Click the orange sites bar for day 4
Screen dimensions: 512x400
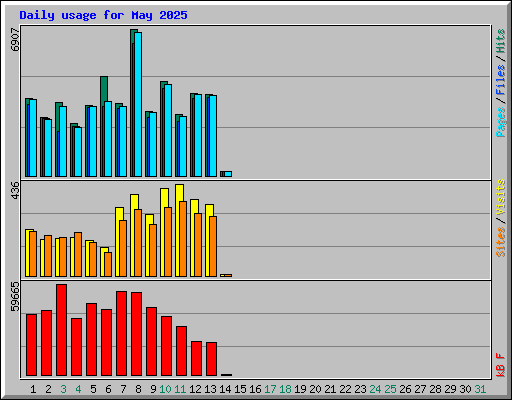click(x=78, y=254)
